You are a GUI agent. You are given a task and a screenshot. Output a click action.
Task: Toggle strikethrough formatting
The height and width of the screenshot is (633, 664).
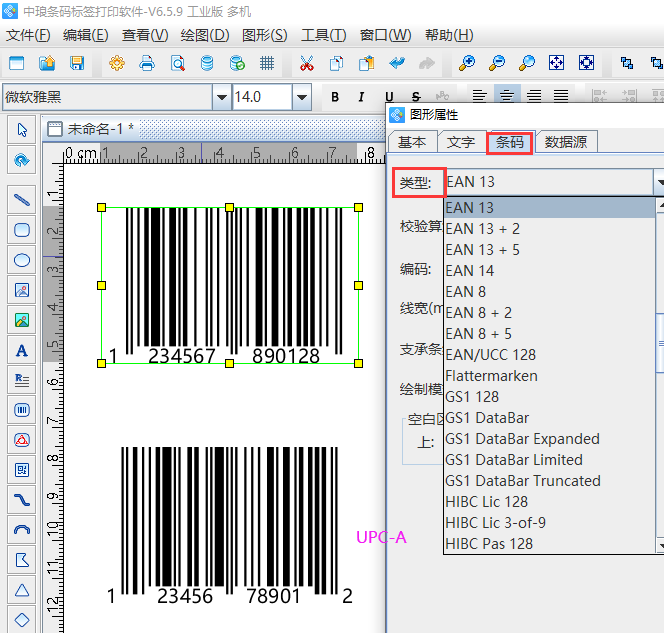tap(416, 97)
